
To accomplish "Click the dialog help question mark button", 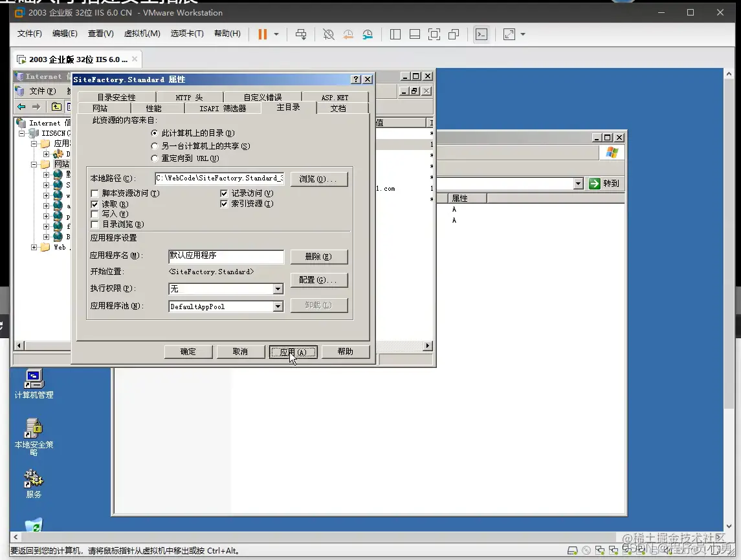I will [357, 80].
